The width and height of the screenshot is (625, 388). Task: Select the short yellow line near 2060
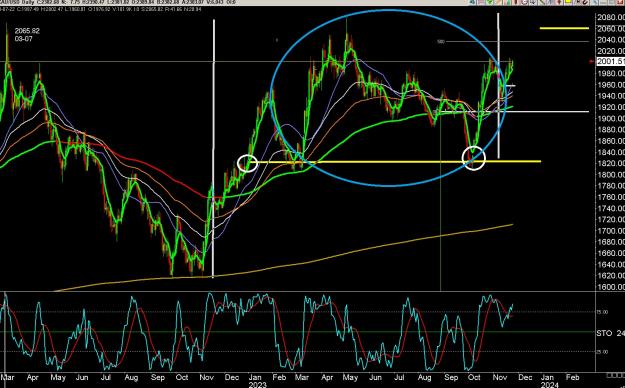click(564, 28)
